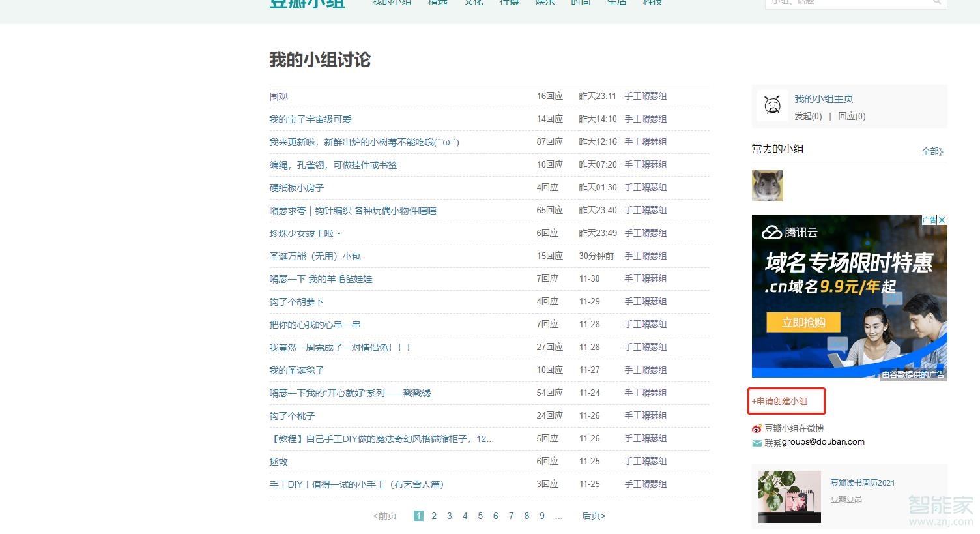The height and width of the screenshot is (534, 980).
Task: Click the 广告 info icon on the ad corner
Action: [930, 220]
